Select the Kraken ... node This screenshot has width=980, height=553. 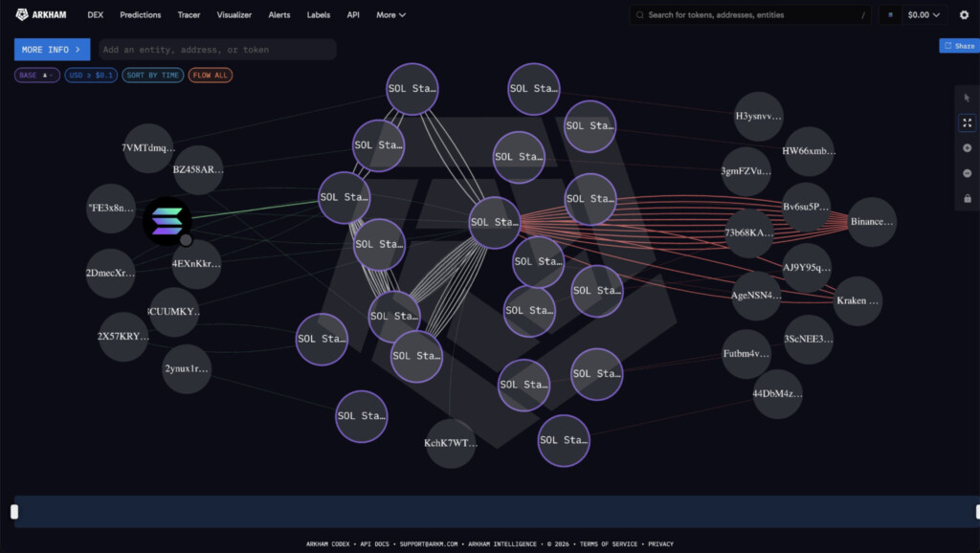coord(857,300)
